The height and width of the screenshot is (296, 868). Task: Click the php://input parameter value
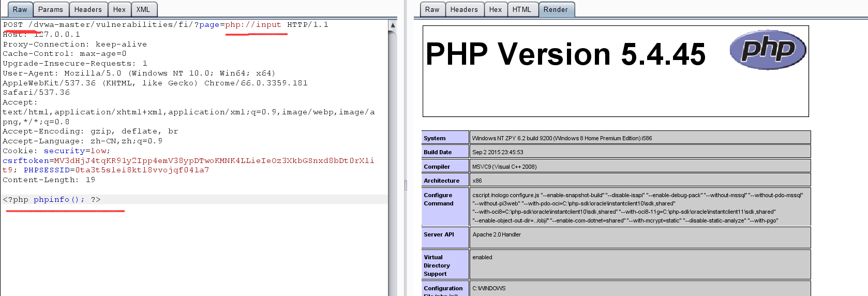pyautogui.click(x=253, y=24)
